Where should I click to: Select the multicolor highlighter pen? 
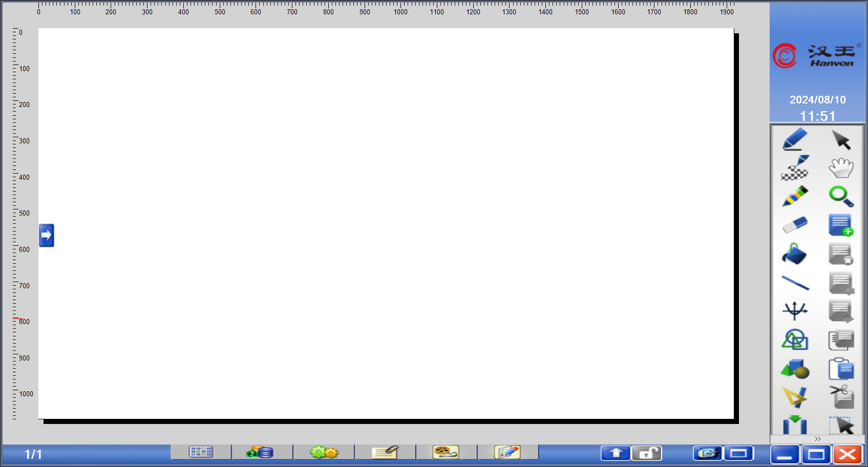(x=795, y=196)
